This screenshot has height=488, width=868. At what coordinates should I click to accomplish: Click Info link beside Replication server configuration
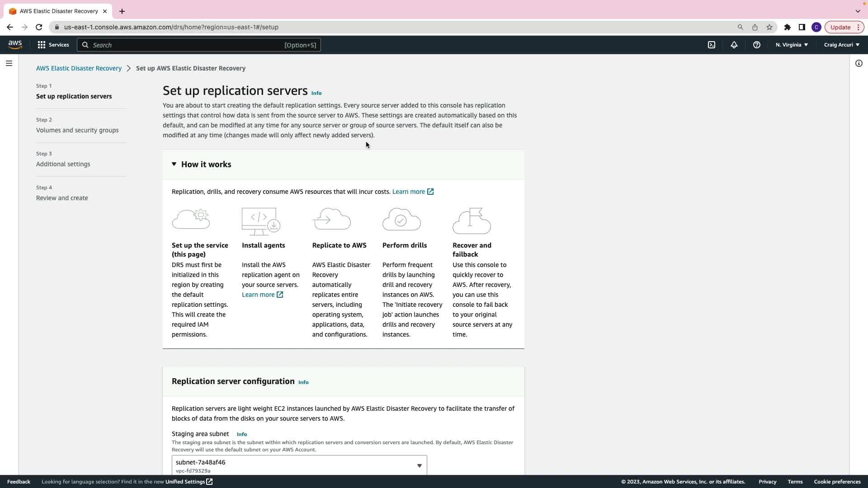[303, 382]
